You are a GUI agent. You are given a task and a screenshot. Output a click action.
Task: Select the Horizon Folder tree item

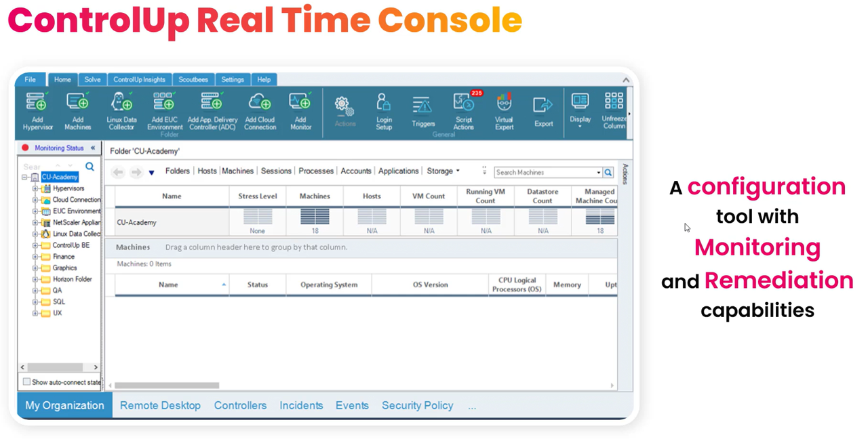tap(72, 279)
